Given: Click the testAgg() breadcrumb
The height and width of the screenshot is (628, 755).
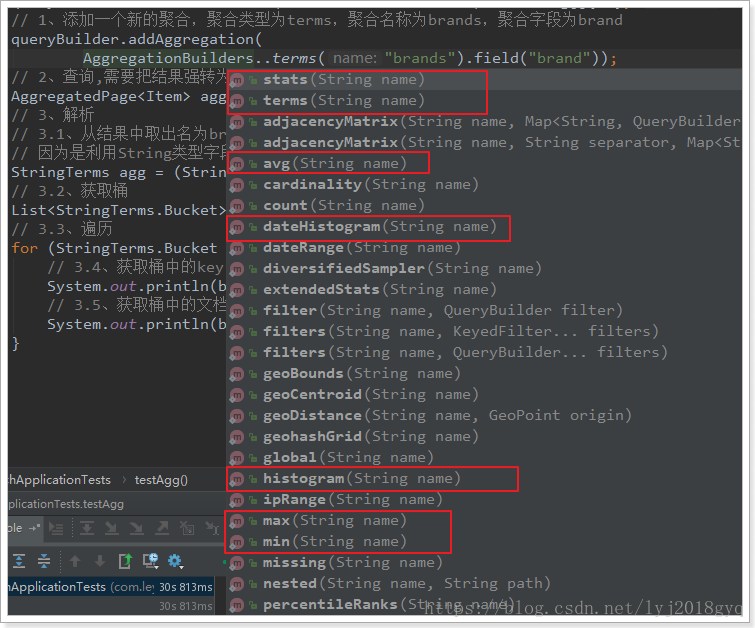Looking at the screenshot, I should click(x=161, y=480).
